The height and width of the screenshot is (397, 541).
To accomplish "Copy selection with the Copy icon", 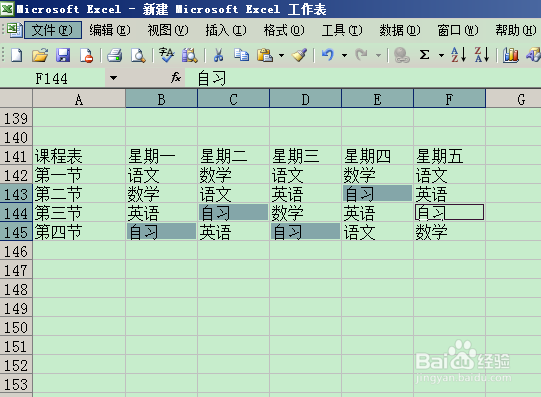I will [x=241, y=55].
